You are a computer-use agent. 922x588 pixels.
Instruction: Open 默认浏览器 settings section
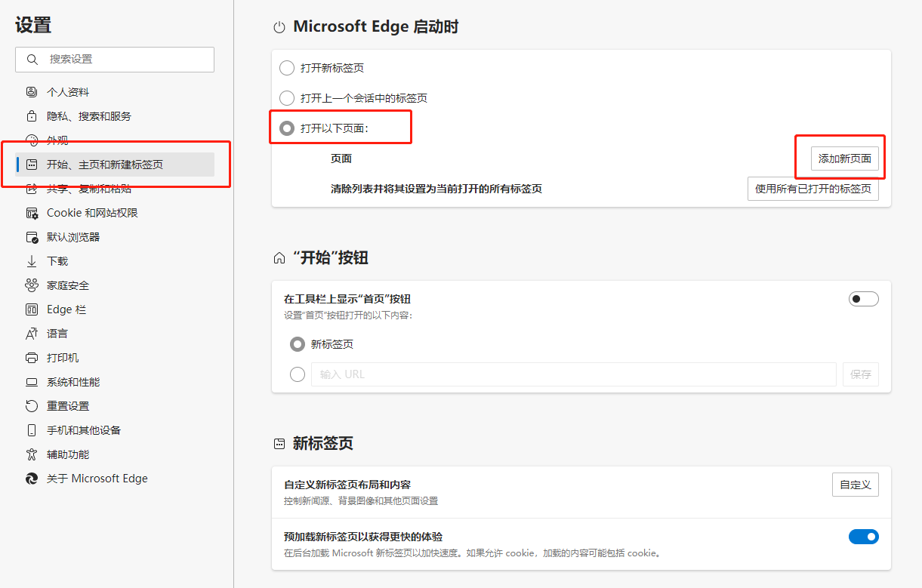(x=115, y=237)
